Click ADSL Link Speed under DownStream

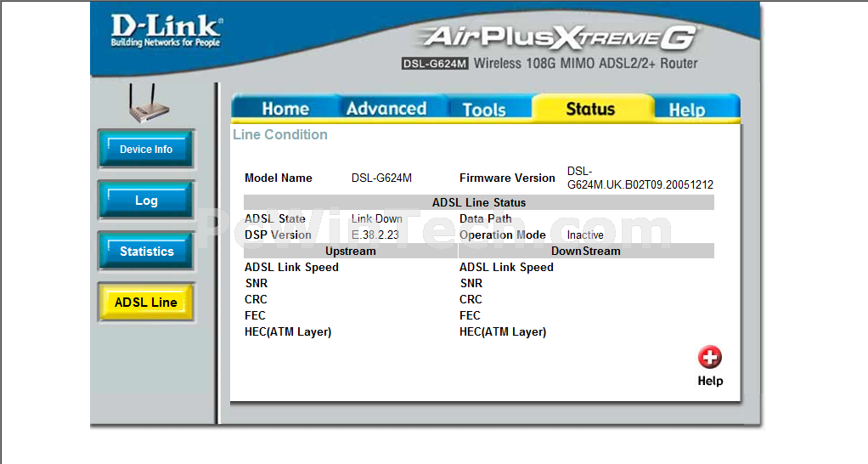coord(506,267)
